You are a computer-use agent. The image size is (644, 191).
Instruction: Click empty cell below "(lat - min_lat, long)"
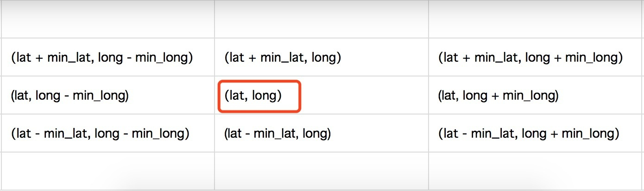(321, 171)
